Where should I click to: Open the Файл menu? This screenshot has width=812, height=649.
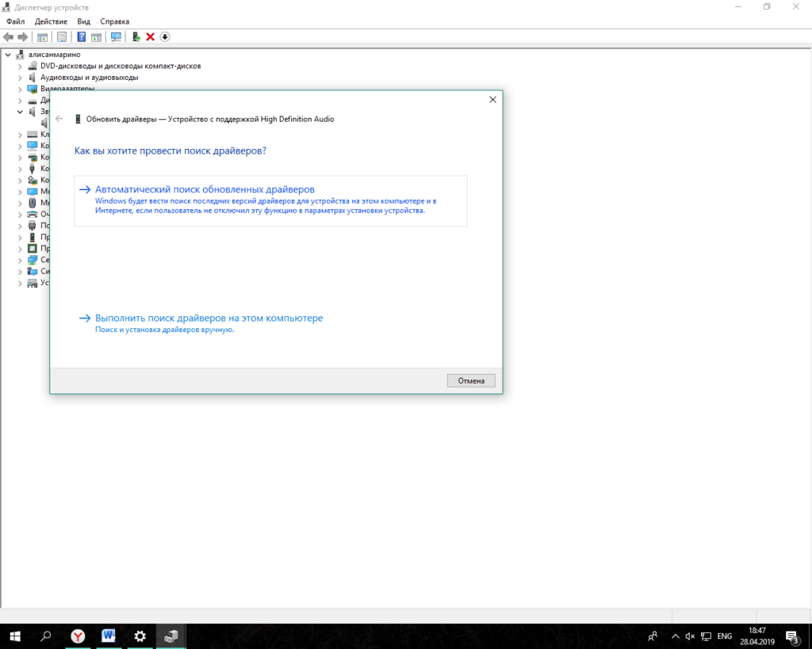click(x=14, y=21)
